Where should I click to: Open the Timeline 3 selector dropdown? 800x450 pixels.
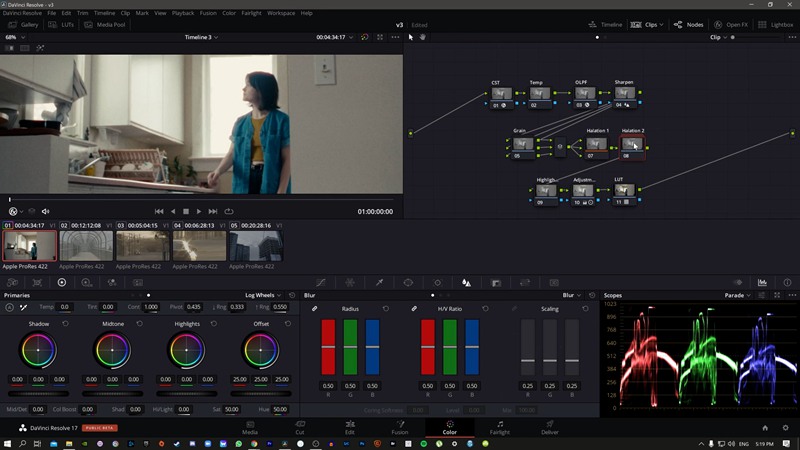click(201, 37)
